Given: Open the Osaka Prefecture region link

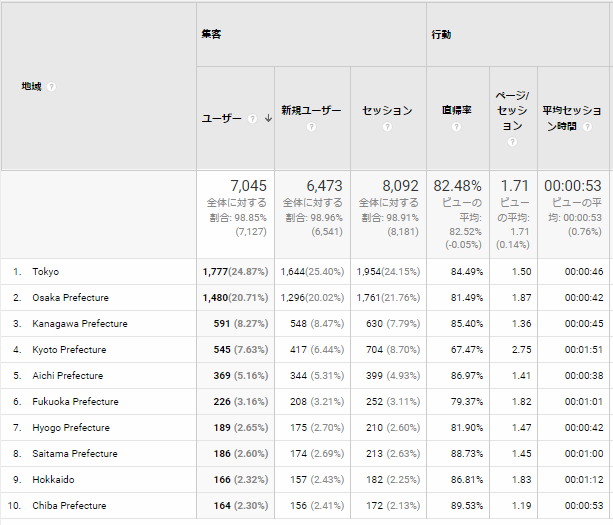Looking at the screenshot, I should coord(71,298).
